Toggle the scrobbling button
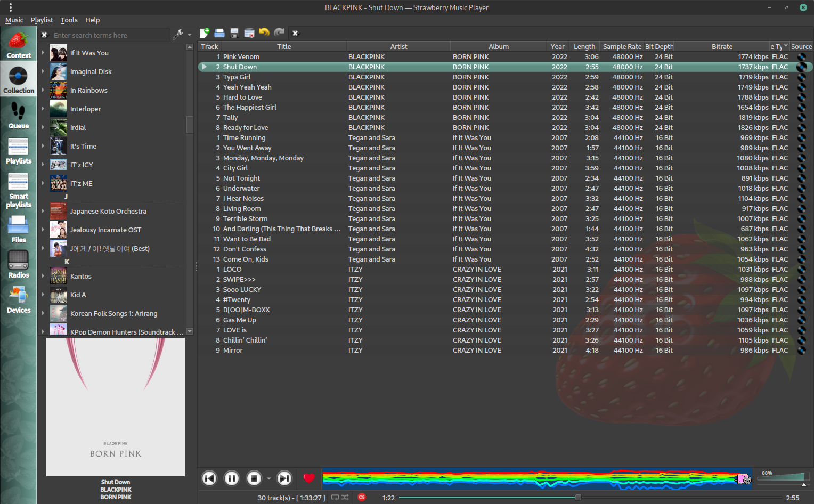Viewport: 814px width, 504px height. coord(362,498)
